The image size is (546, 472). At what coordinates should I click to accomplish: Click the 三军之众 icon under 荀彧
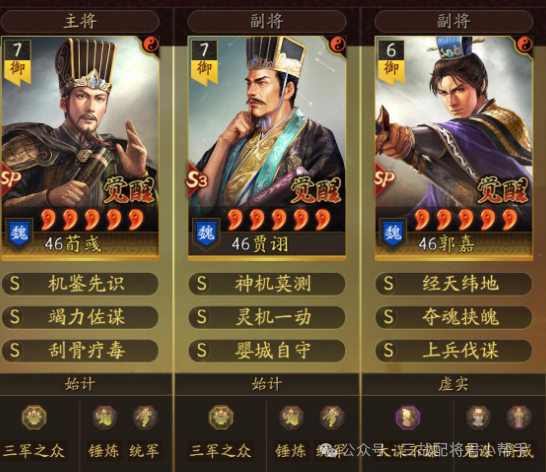[34, 417]
